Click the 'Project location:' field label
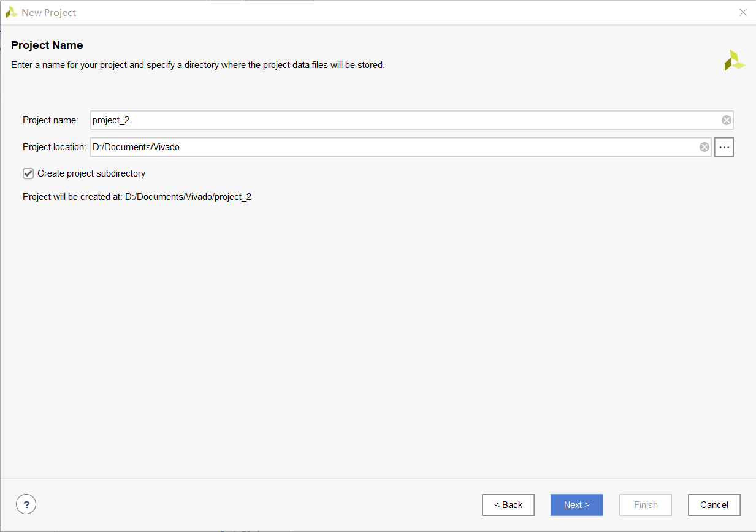This screenshot has width=756, height=532. point(54,147)
